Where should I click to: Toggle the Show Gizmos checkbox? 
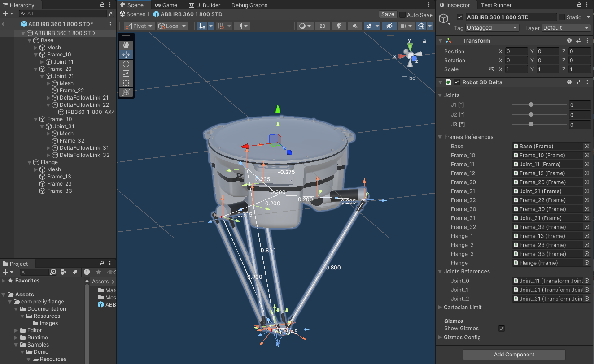point(502,329)
